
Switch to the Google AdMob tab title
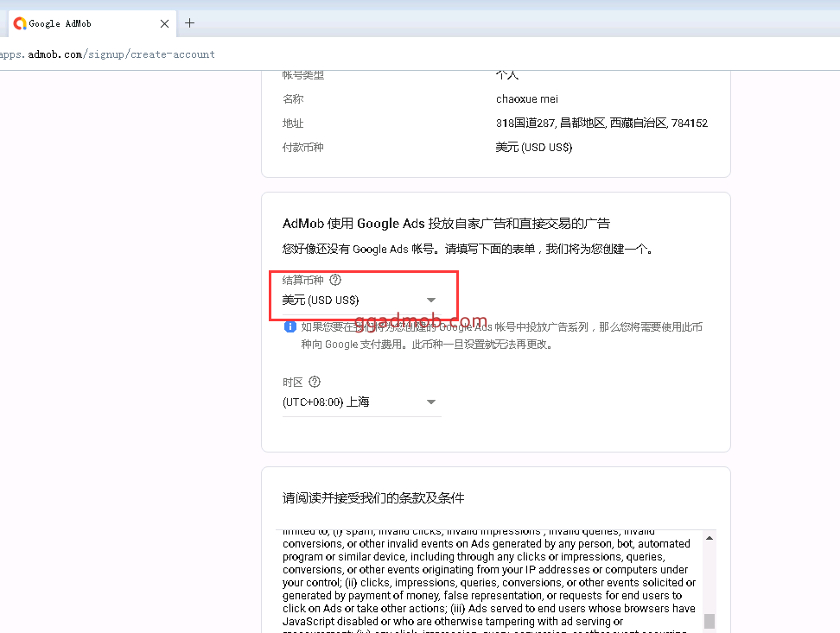60,23
